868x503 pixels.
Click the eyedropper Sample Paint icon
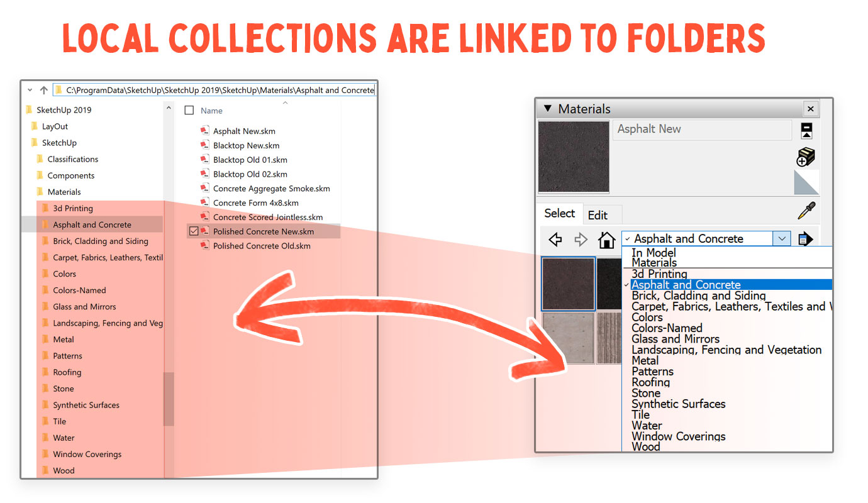[806, 211]
